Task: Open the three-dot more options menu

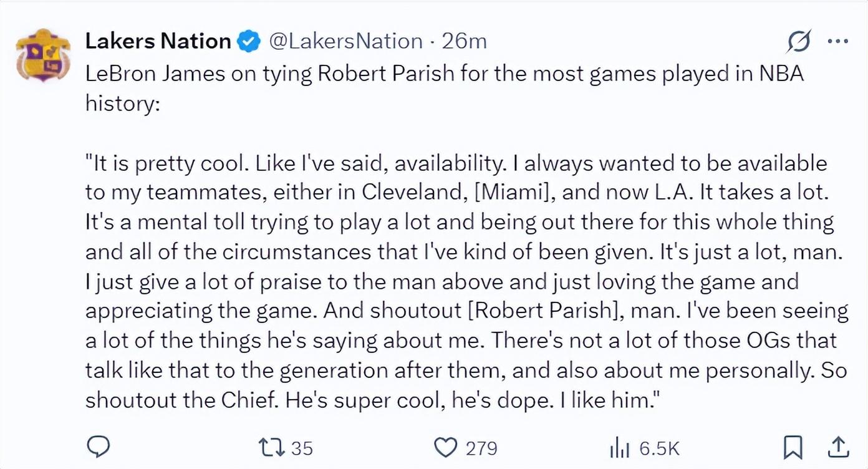Action: [837, 41]
